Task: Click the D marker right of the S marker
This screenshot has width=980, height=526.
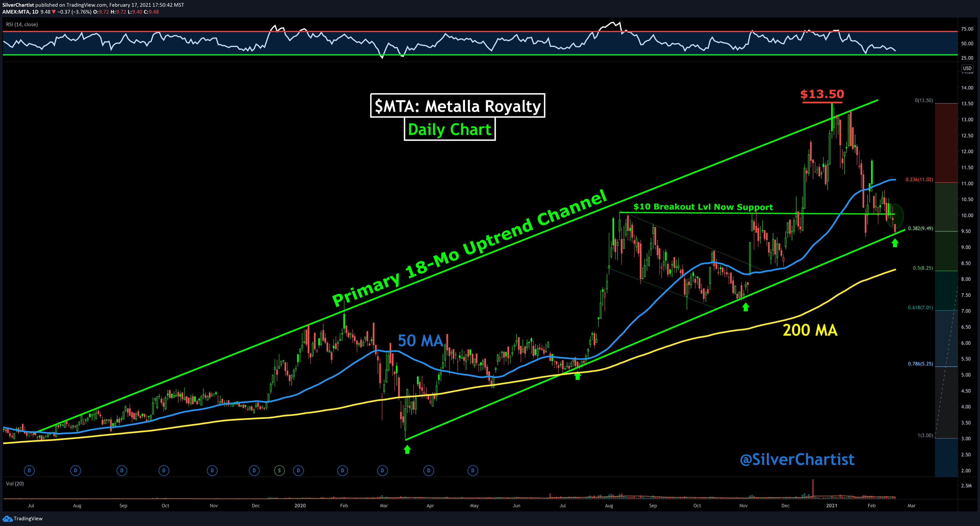Action: click(x=298, y=470)
